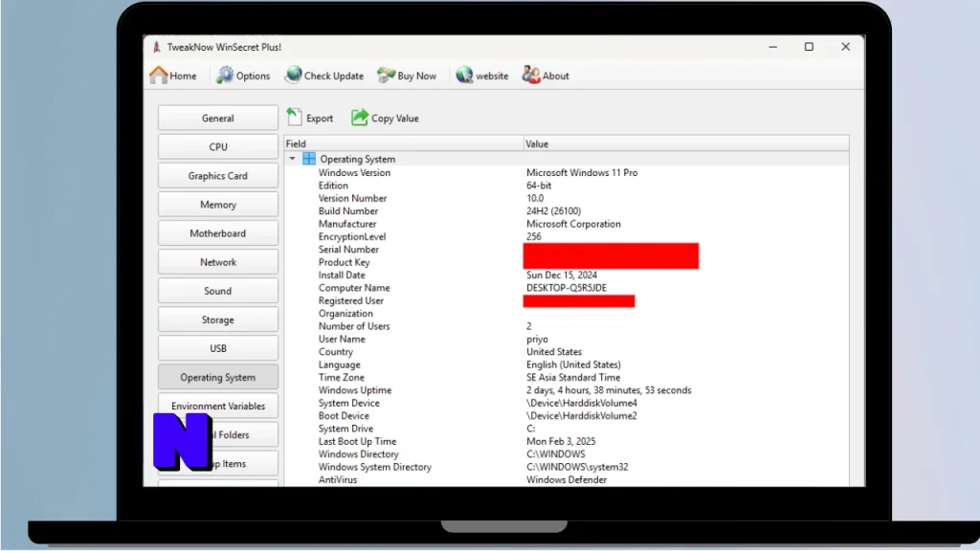Open the Graphics Card section
This screenshot has height=551, width=980.
(x=217, y=176)
